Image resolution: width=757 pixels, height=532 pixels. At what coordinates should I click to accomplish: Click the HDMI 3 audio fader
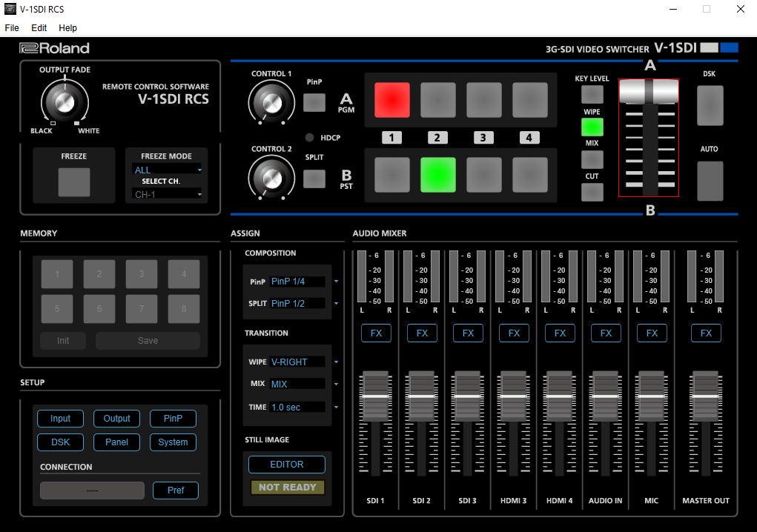coord(513,396)
